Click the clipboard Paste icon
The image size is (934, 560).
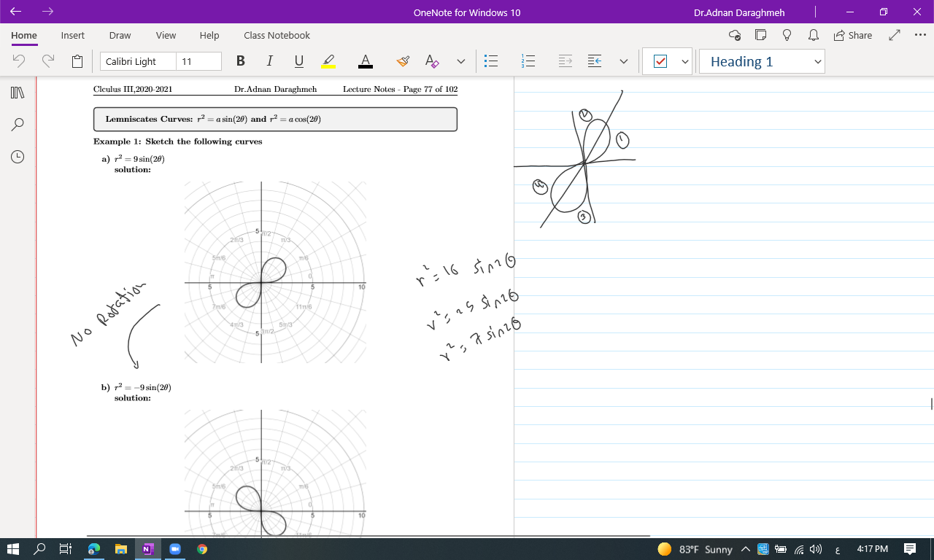(x=77, y=61)
